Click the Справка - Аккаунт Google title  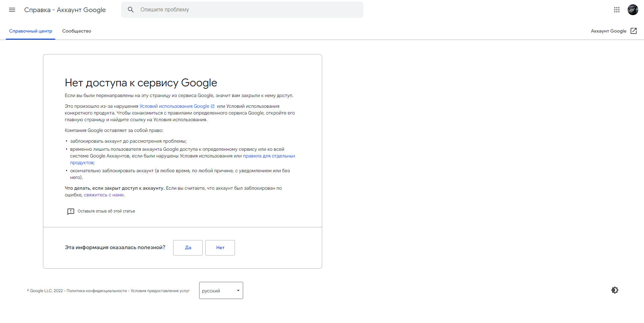[x=65, y=10]
